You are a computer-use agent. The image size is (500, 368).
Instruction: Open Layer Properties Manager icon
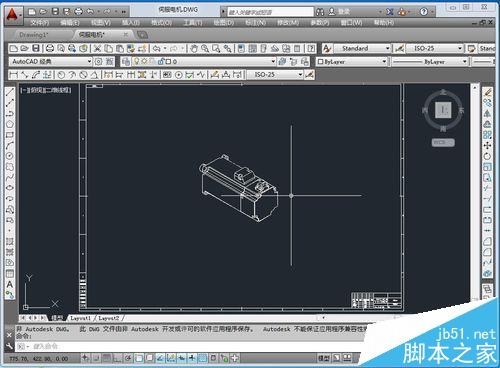click(x=126, y=61)
